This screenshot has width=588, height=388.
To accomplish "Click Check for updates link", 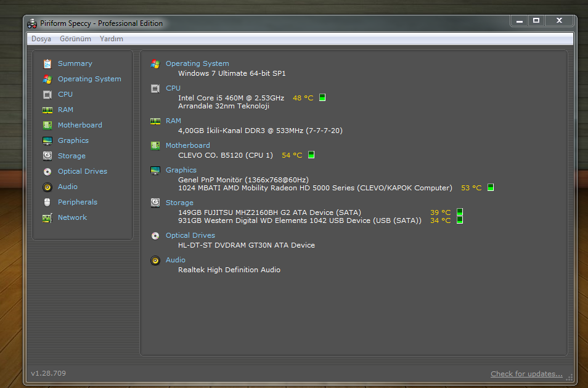I will tap(526, 374).
